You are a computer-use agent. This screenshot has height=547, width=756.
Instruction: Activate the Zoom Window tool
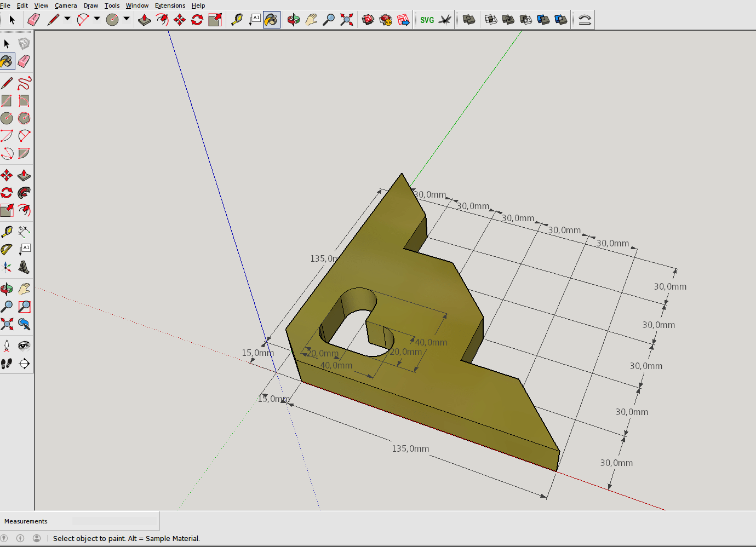pyautogui.click(x=24, y=307)
